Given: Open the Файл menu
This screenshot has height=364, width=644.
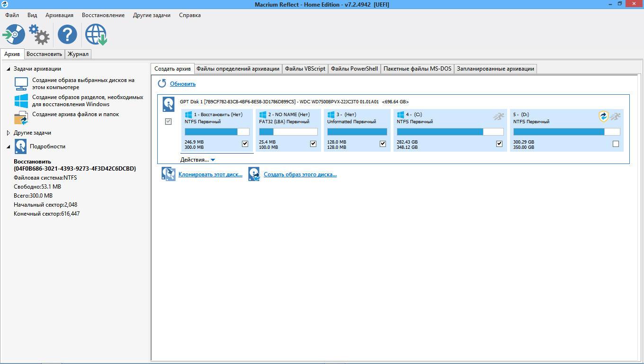Looking at the screenshot, I should pos(12,15).
